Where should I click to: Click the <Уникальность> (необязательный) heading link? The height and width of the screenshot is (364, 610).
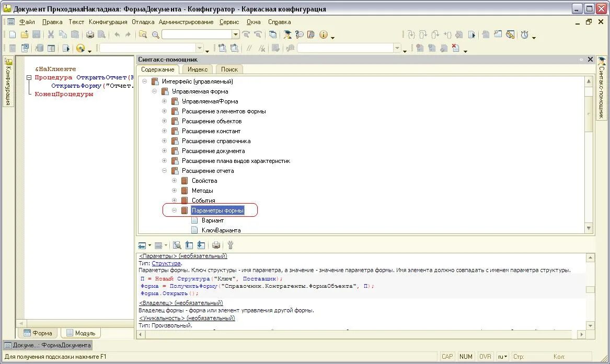point(187,318)
